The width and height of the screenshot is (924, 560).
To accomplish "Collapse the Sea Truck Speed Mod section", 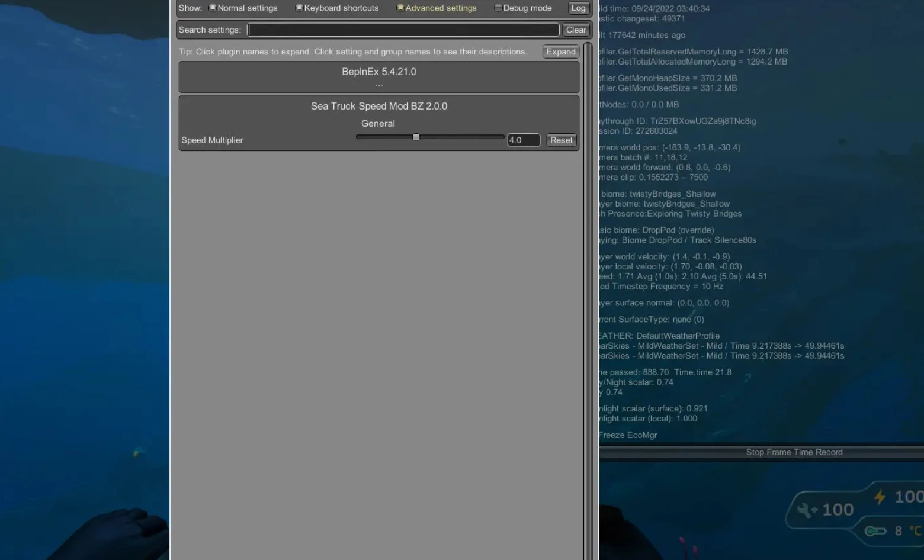I will [378, 106].
